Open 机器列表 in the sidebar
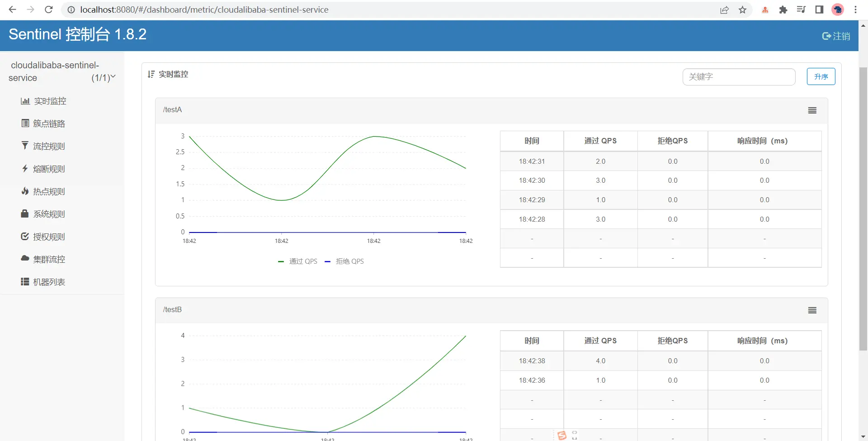868x441 pixels. 49,282
